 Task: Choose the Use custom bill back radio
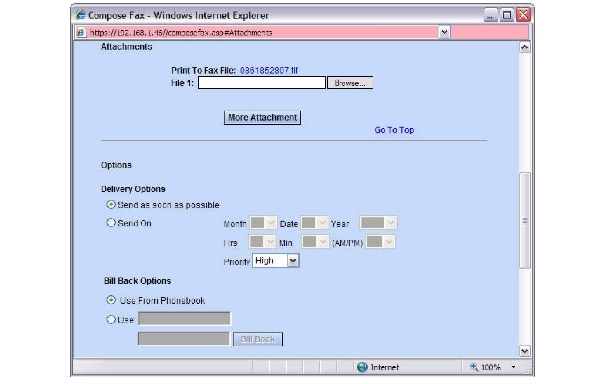[111, 319]
